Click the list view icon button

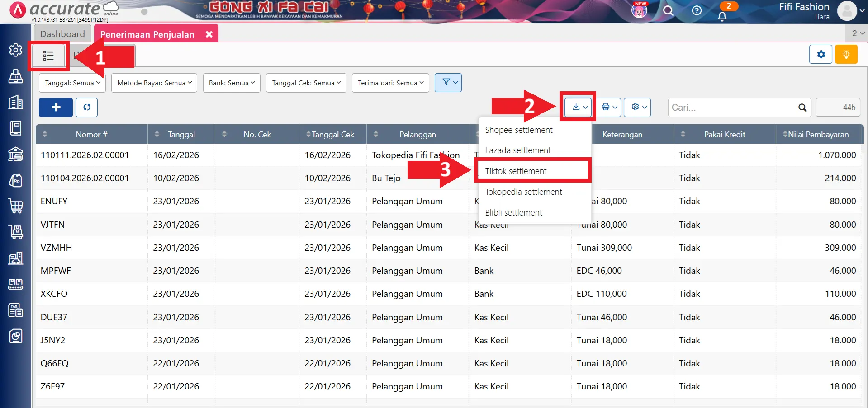48,56
